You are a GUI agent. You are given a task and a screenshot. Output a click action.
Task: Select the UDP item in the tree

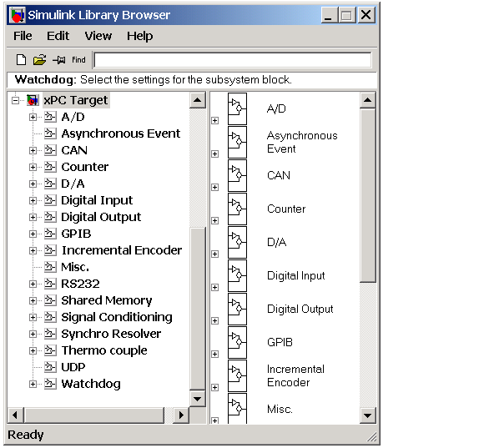pyautogui.click(x=73, y=367)
